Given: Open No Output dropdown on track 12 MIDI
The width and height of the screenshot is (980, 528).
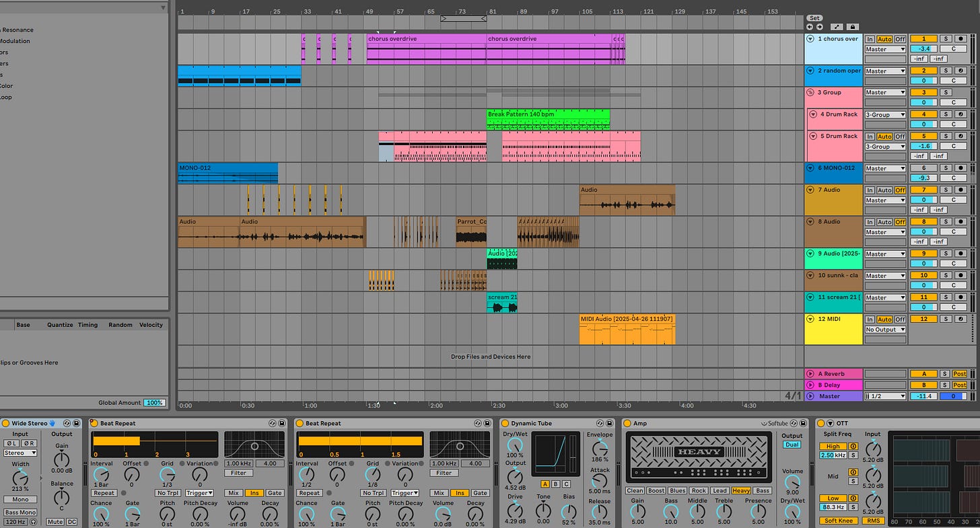Looking at the screenshot, I should point(885,330).
